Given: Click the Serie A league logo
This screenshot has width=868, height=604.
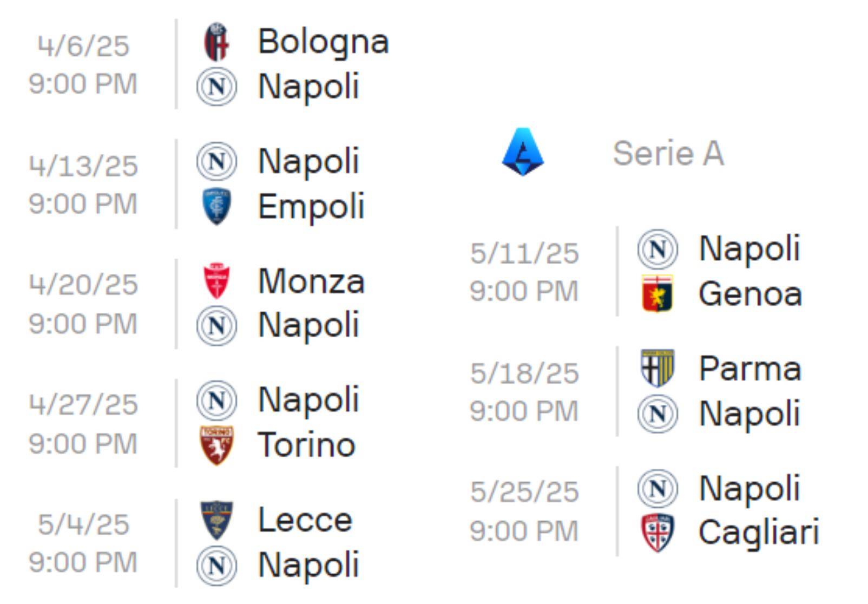Looking at the screenshot, I should click(523, 152).
